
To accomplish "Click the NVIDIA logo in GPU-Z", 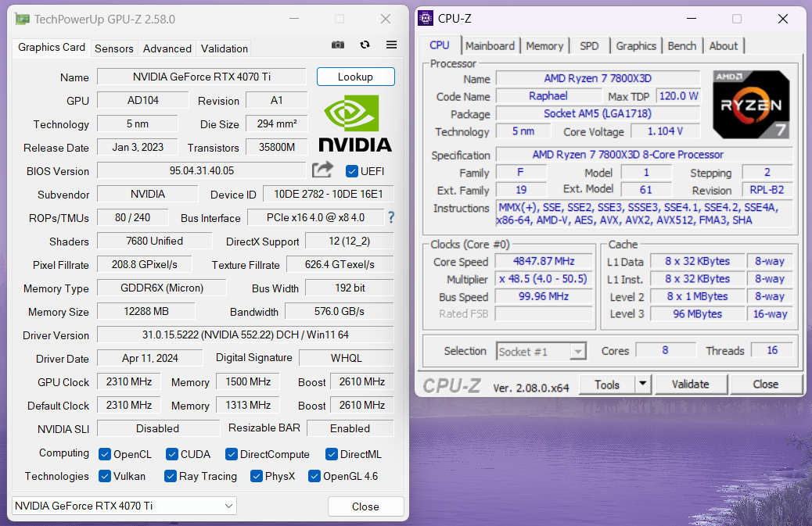I will tap(355, 123).
